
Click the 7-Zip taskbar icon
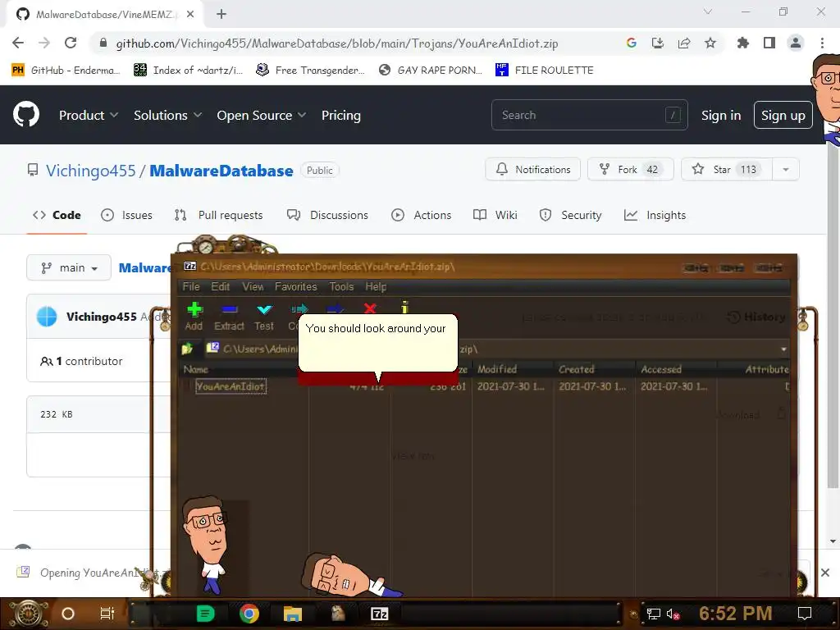379,614
